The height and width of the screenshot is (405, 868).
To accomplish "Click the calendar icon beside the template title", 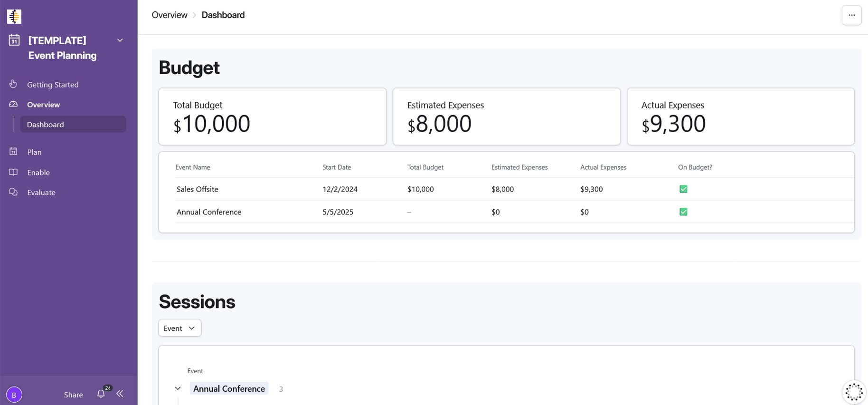I will coord(14,40).
